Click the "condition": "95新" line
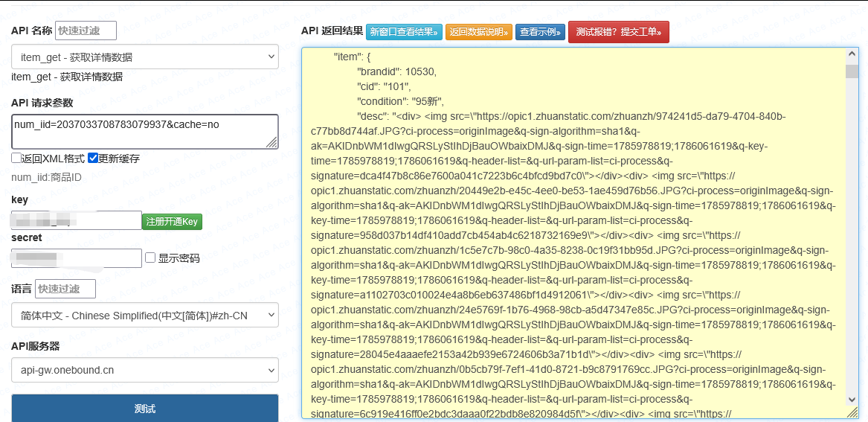 400,101
